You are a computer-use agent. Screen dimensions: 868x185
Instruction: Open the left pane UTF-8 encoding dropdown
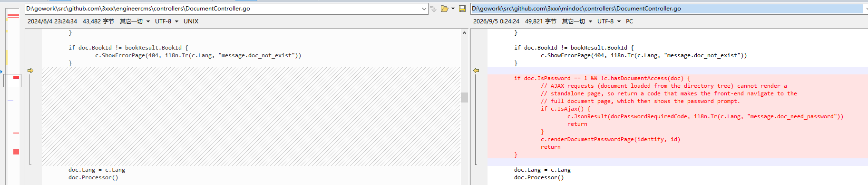[166, 21]
